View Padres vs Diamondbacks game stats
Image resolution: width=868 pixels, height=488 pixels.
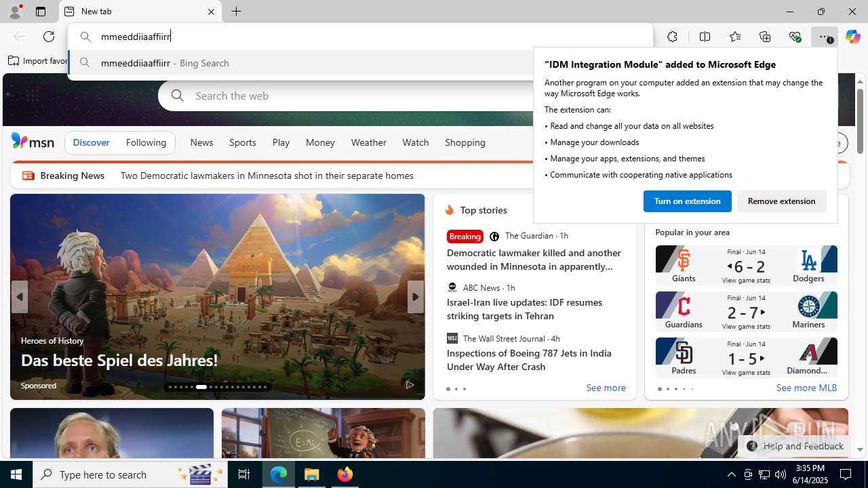tap(746, 372)
